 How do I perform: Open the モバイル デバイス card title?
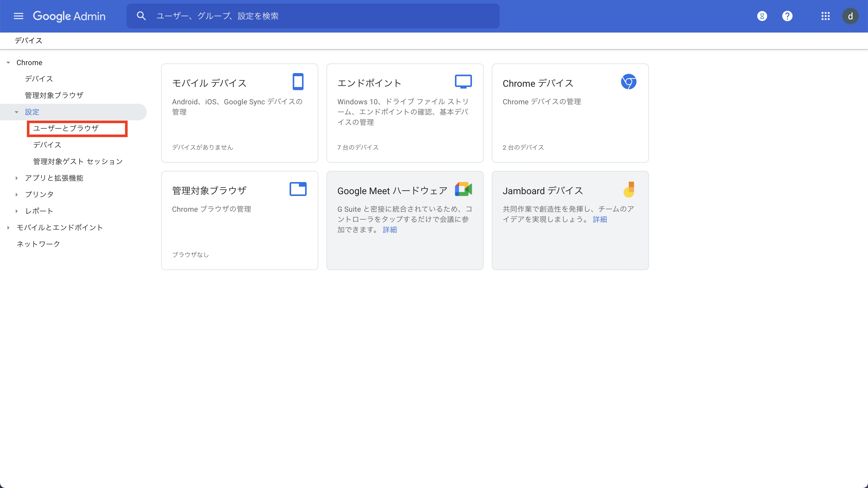click(209, 83)
